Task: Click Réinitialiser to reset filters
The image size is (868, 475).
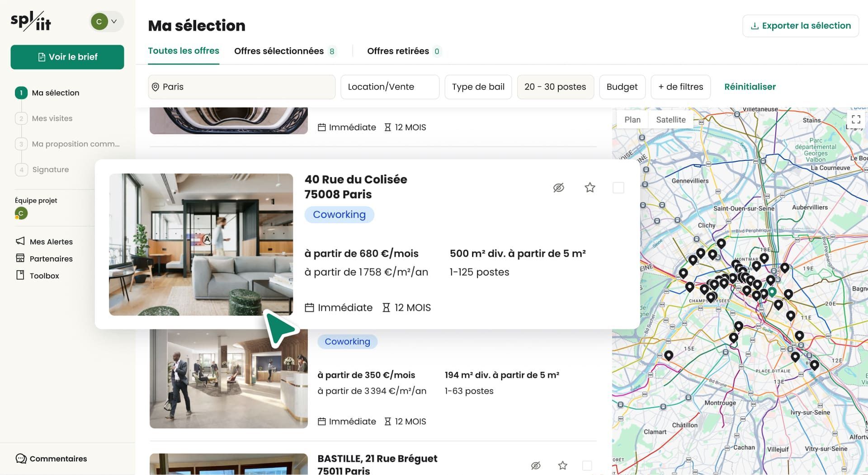Action: click(750, 87)
